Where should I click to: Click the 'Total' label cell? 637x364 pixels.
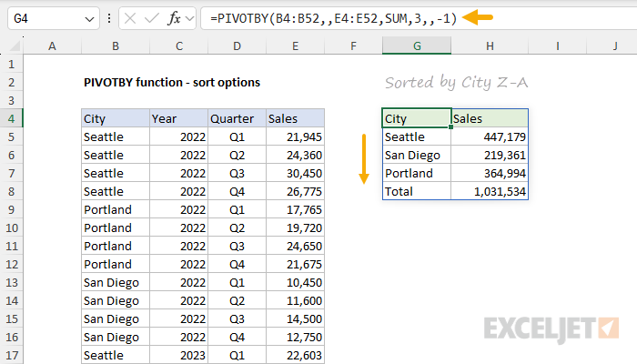click(x=417, y=191)
